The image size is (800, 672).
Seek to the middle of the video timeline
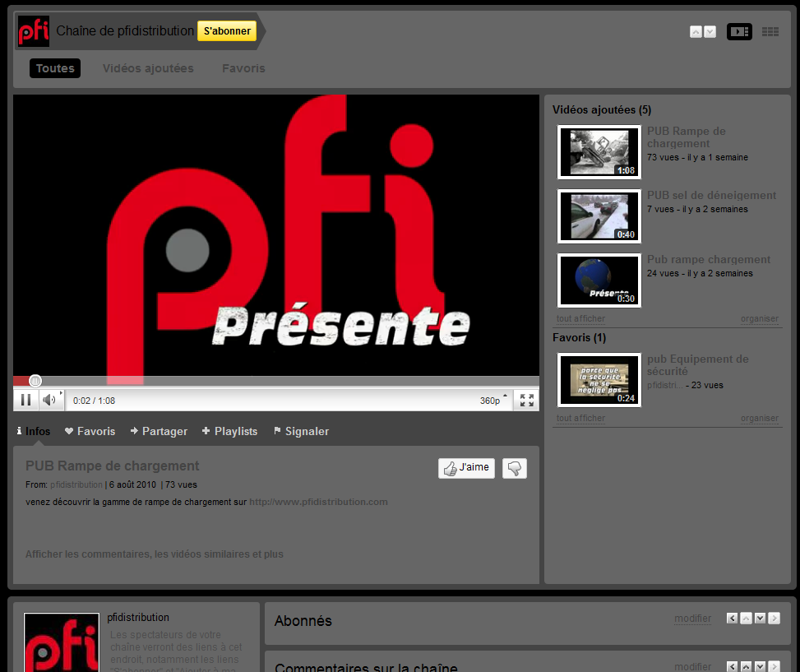[276, 381]
